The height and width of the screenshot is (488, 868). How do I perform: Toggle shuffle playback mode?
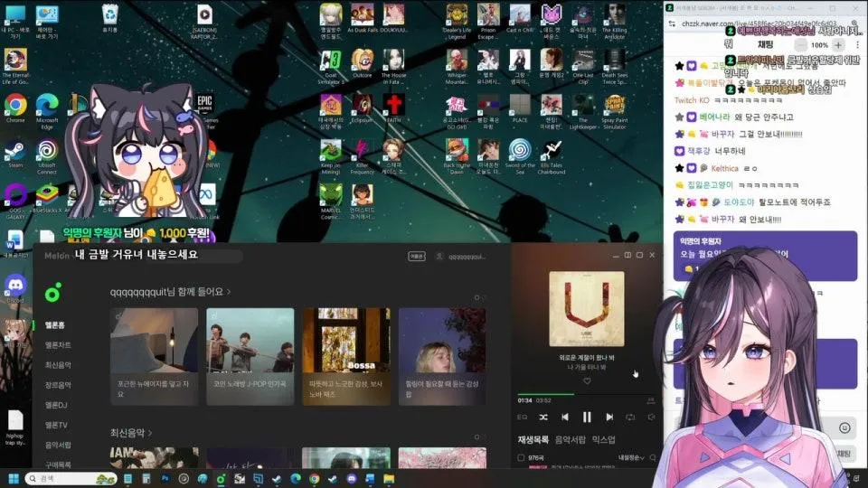pos(543,417)
